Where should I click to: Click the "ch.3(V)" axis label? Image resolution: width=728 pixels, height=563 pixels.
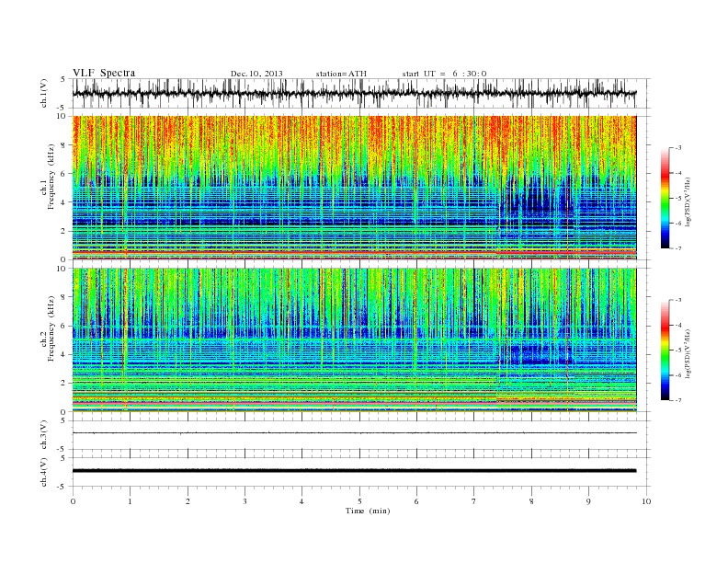(43, 435)
